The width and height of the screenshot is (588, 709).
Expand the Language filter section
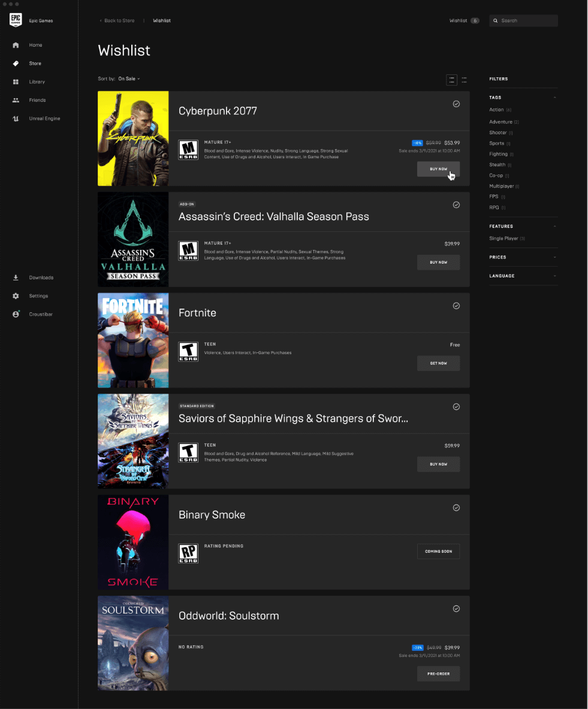[523, 276]
